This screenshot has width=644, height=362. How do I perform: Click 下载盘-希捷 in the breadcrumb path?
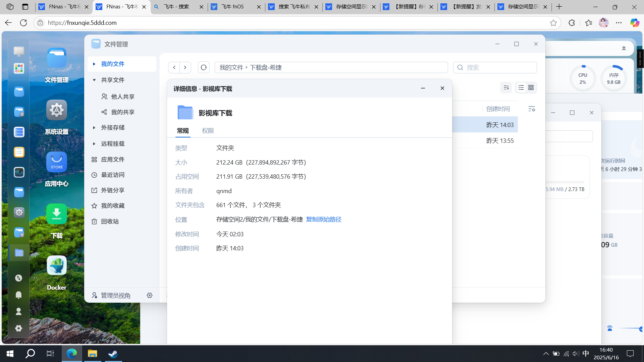point(266,67)
